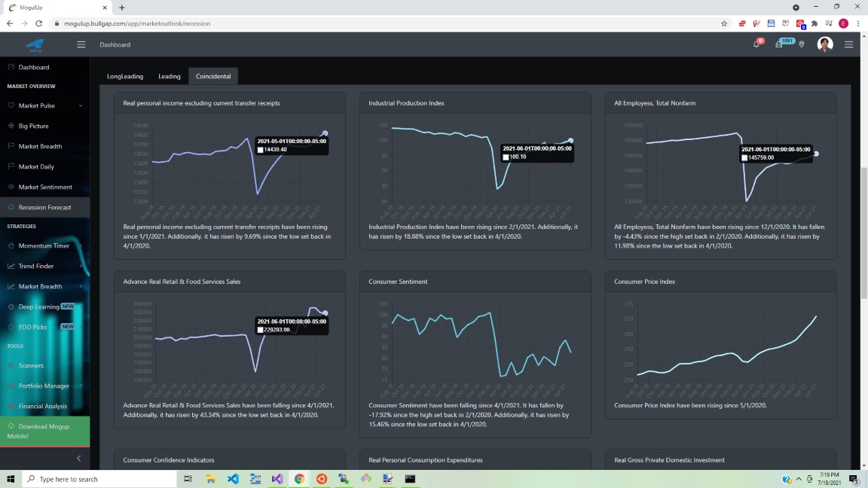Expand the Momentum Timer submenu chevron
This screenshot has width=868, height=488.
[81, 246]
